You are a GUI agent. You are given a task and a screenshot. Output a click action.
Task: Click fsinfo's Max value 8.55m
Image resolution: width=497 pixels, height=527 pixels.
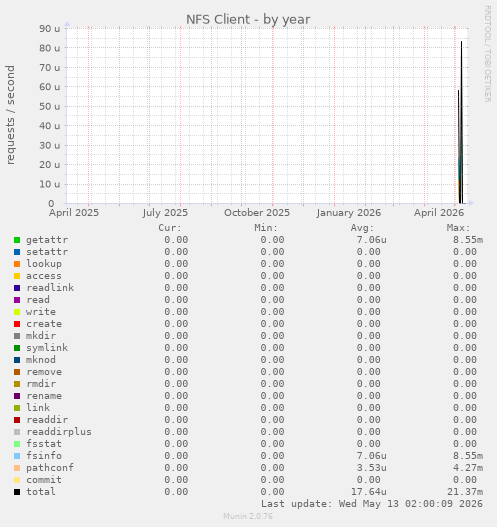468,456
